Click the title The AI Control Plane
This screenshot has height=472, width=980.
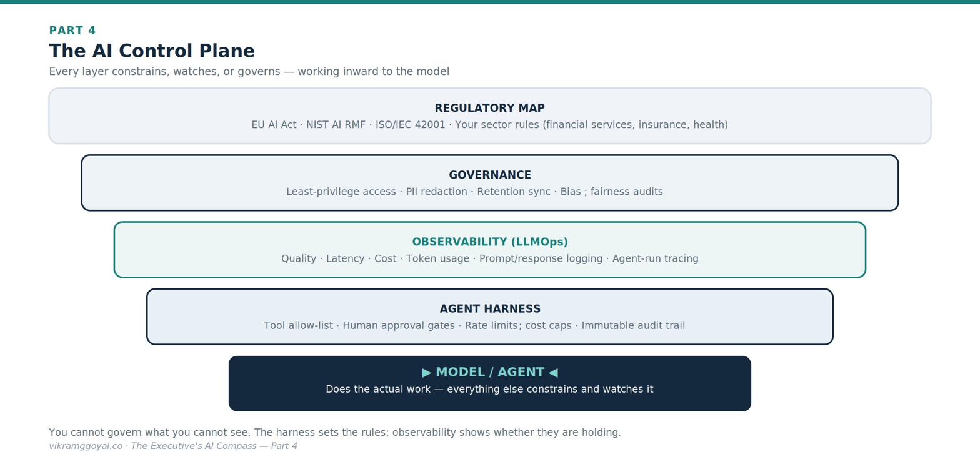pos(152,51)
